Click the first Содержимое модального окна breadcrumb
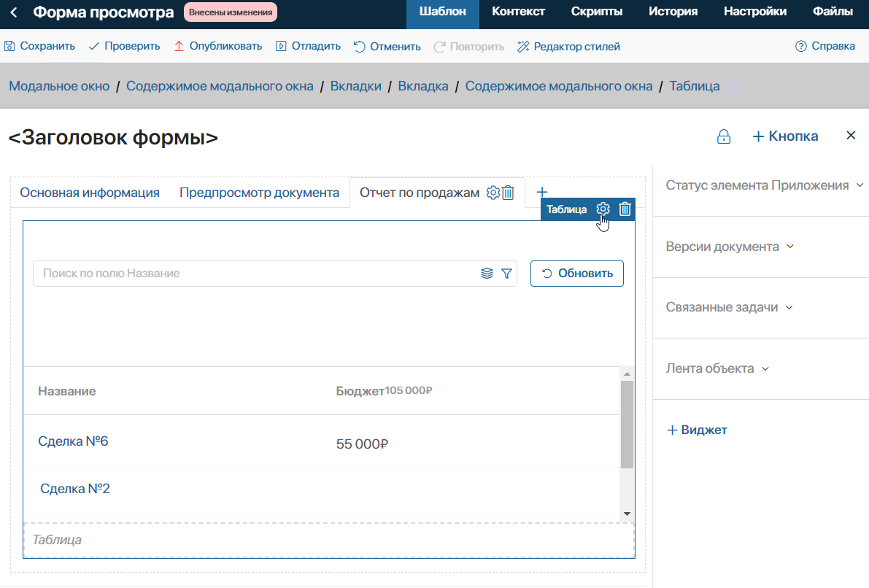The image size is (869, 588). pos(220,86)
